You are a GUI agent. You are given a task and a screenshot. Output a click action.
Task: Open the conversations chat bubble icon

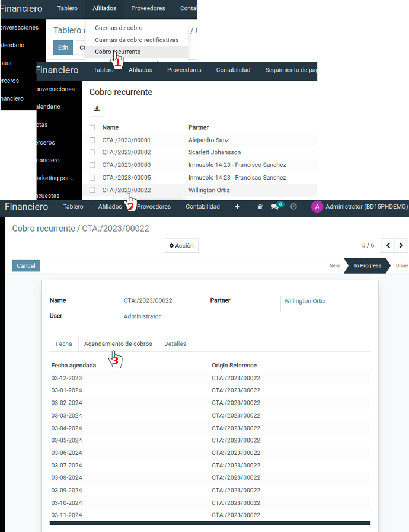[x=276, y=207]
